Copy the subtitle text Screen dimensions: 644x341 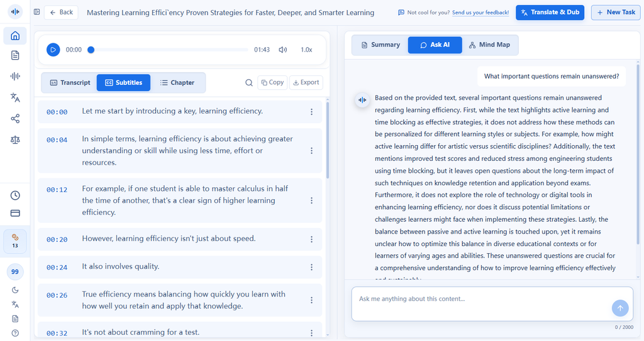tap(272, 82)
